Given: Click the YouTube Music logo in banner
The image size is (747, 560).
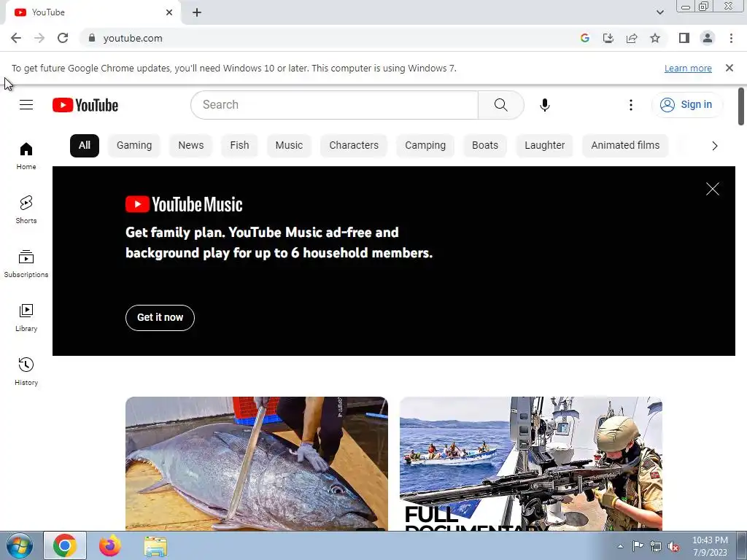Looking at the screenshot, I should pyautogui.click(x=184, y=204).
